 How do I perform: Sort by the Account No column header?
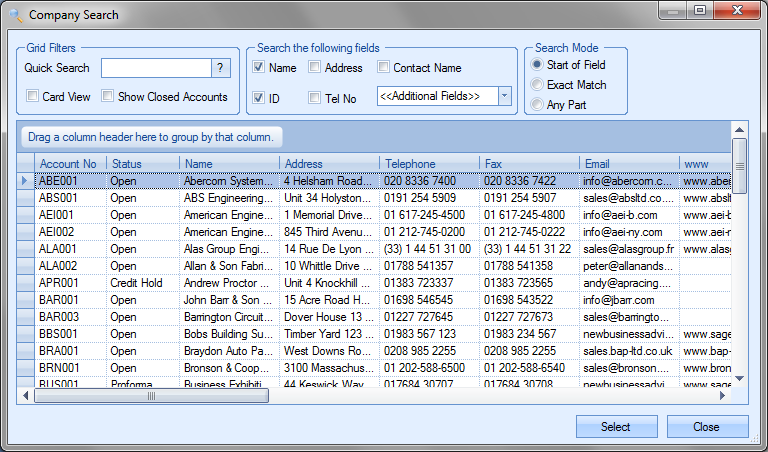point(68,164)
